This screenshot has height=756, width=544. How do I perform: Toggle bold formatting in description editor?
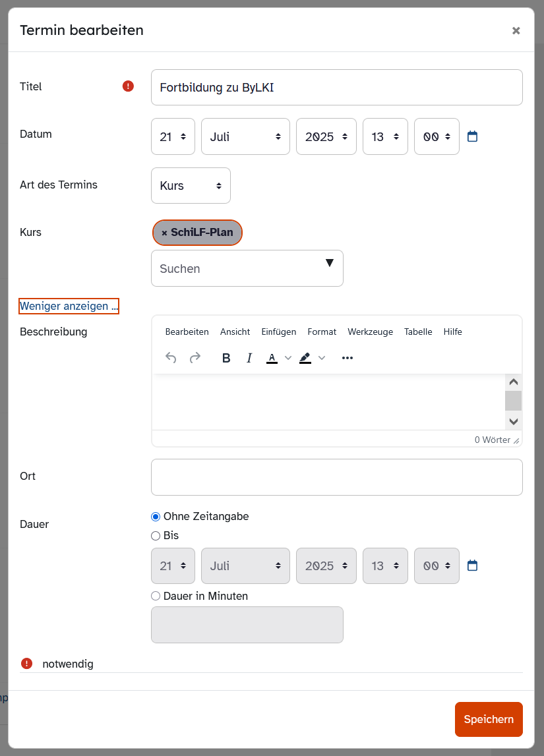click(226, 358)
